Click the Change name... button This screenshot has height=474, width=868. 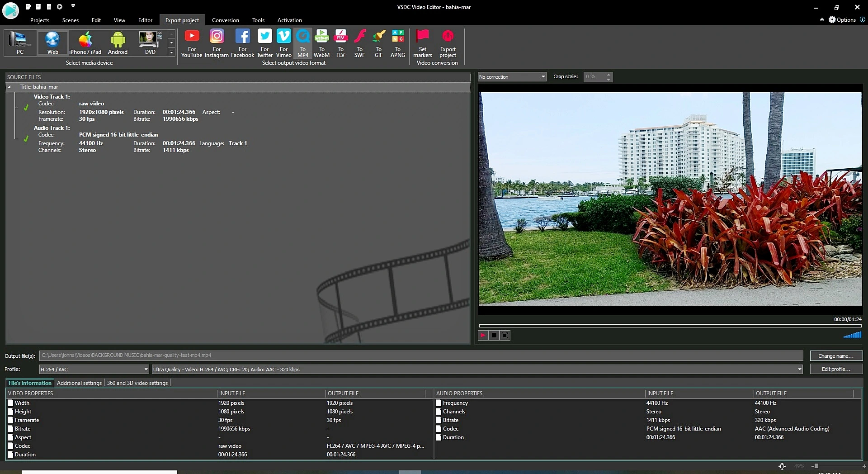[836, 356]
